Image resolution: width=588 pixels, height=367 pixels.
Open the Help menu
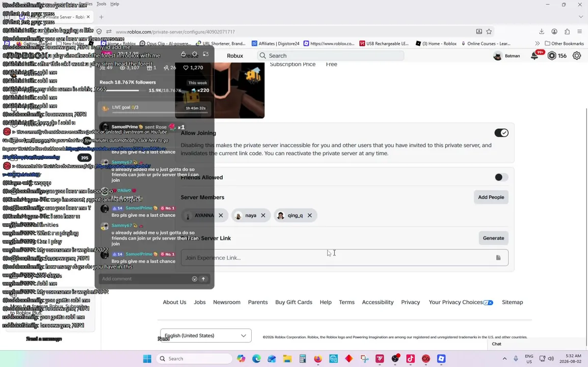click(x=115, y=4)
